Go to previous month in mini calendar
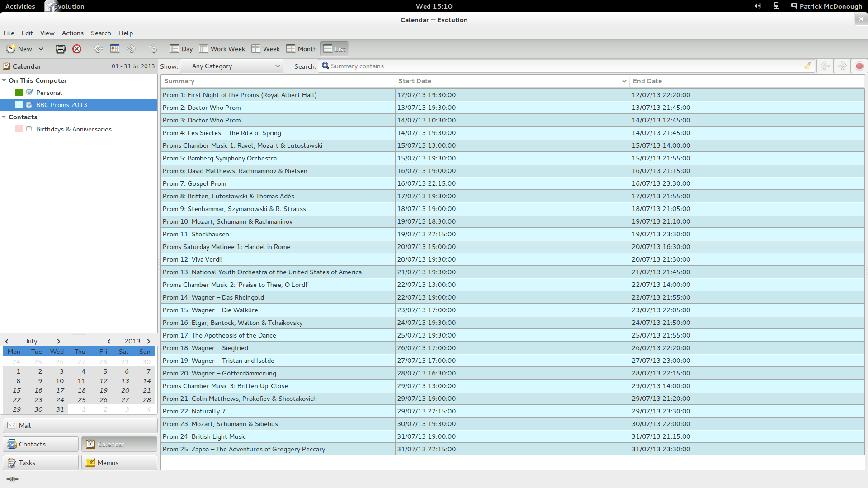The width and height of the screenshot is (868, 488). pos(7,341)
